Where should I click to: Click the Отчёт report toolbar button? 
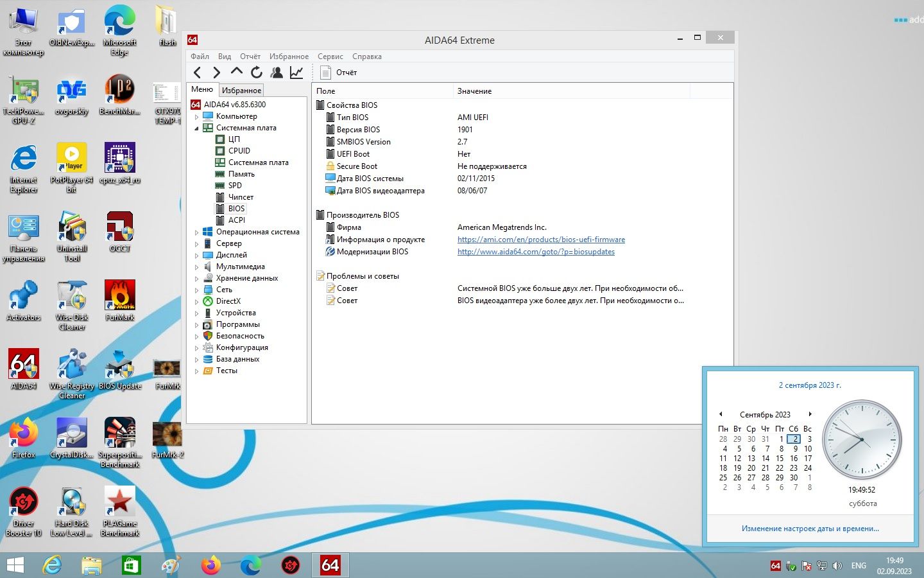tap(339, 73)
